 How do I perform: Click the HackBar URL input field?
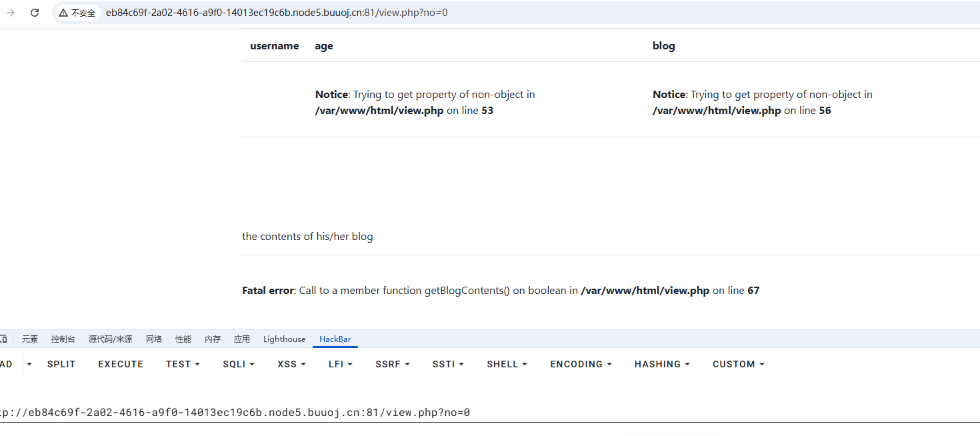490,413
